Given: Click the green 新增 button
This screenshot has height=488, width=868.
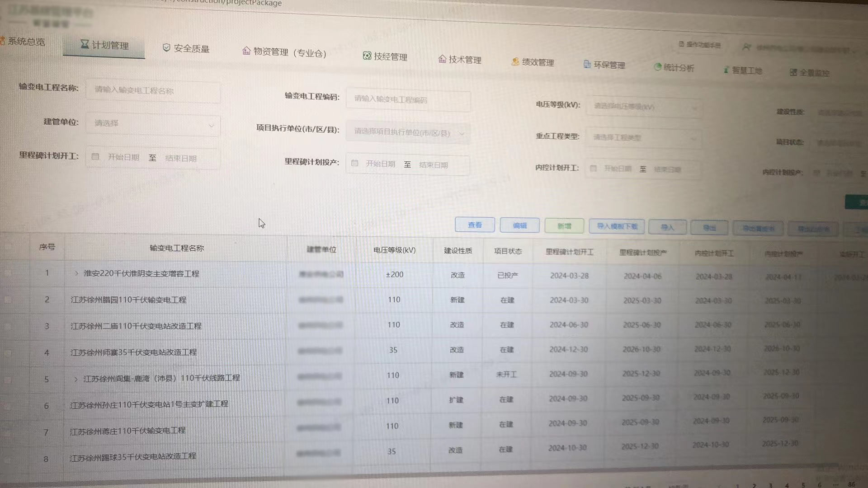Looking at the screenshot, I should pyautogui.click(x=564, y=226).
